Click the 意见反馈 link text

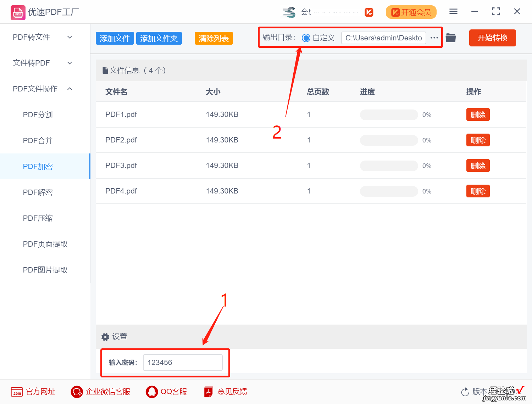pos(232,392)
